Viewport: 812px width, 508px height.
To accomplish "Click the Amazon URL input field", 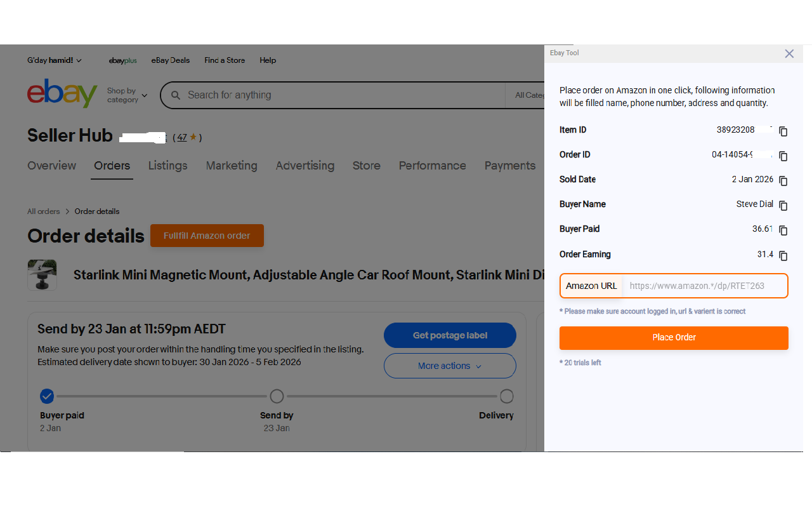I will pos(705,286).
